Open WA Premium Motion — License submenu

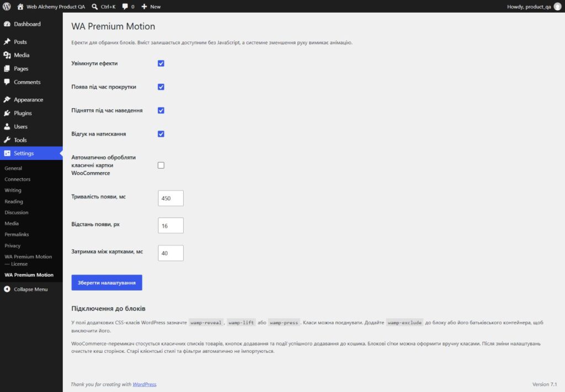[x=28, y=260]
